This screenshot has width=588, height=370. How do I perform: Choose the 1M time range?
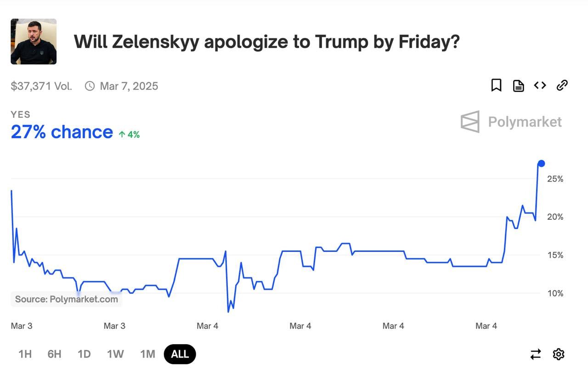coord(147,354)
